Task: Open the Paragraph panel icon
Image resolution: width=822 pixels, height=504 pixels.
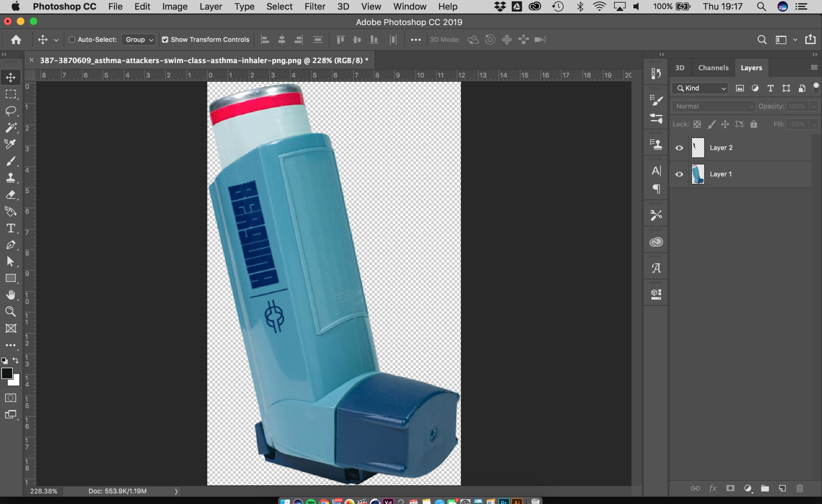Action: pos(656,189)
